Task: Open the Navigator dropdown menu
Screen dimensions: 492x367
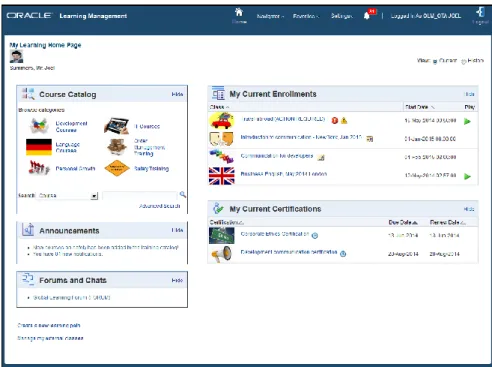Action: (270, 16)
